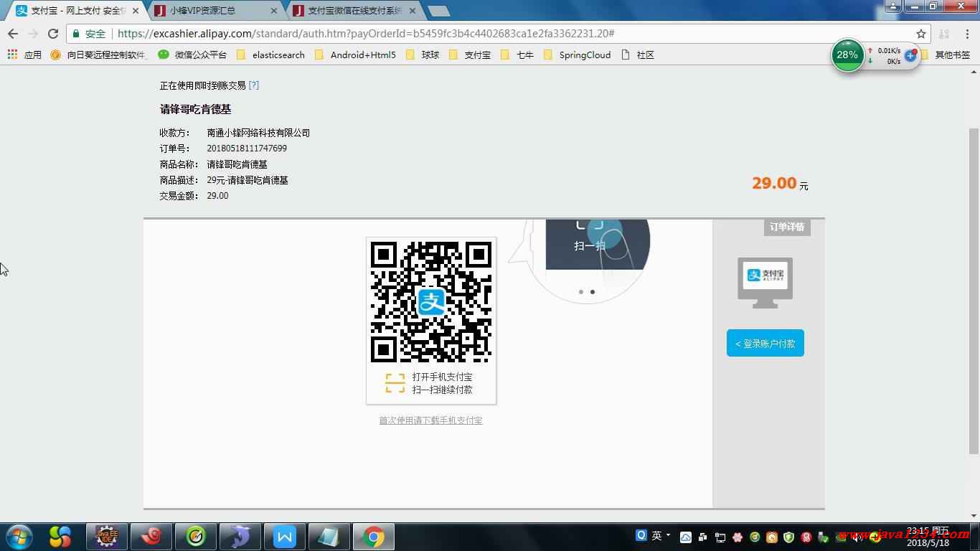
Task: Click the browser back arrow
Action: [x=13, y=34]
